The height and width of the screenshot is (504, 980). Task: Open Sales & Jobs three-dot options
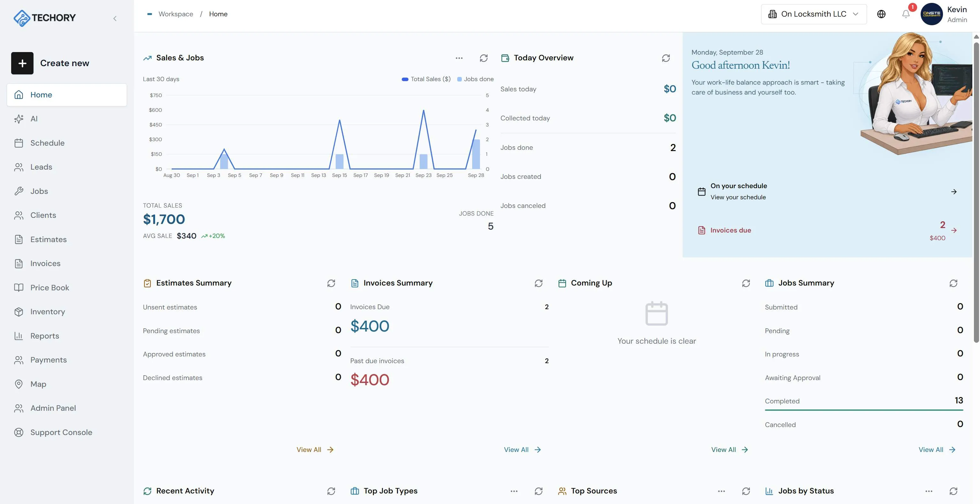pyautogui.click(x=459, y=58)
